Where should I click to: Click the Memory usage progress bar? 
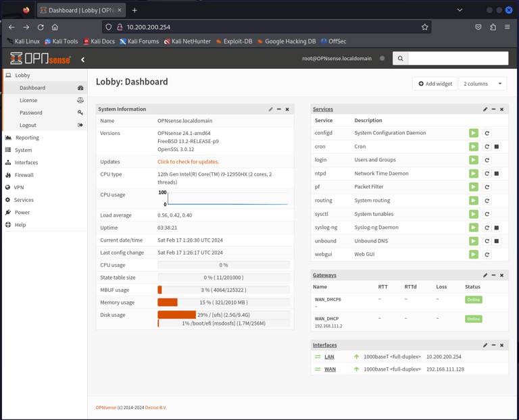click(224, 303)
